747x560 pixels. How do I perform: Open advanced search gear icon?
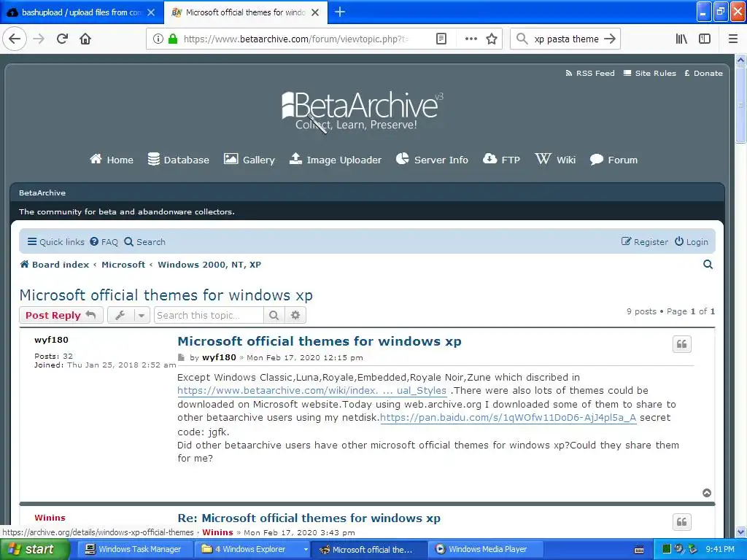click(x=295, y=315)
